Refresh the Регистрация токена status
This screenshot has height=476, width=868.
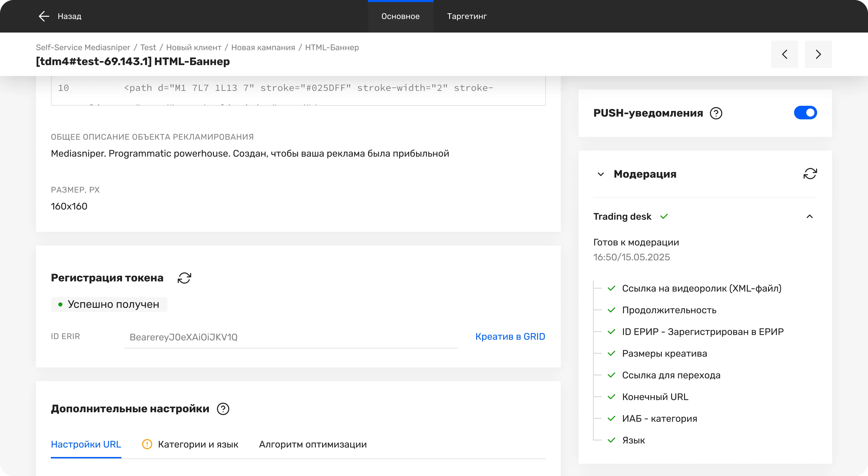point(184,278)
